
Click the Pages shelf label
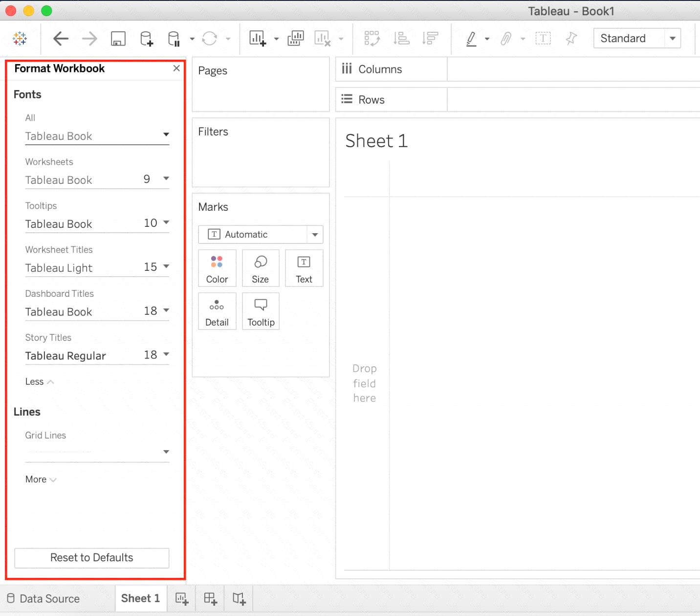pyautogui.click(x=213, y=71)
